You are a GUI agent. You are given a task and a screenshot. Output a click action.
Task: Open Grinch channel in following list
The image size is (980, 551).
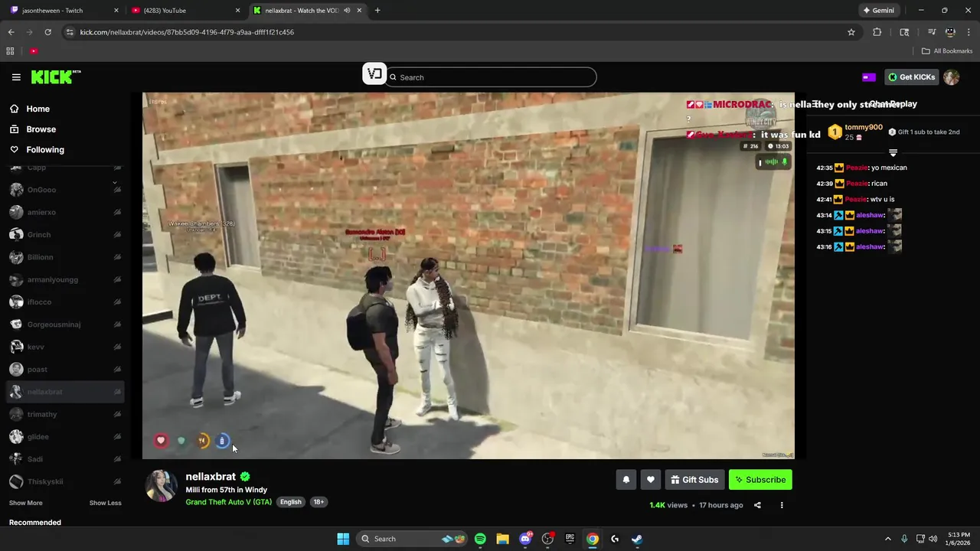pos(65,235)
